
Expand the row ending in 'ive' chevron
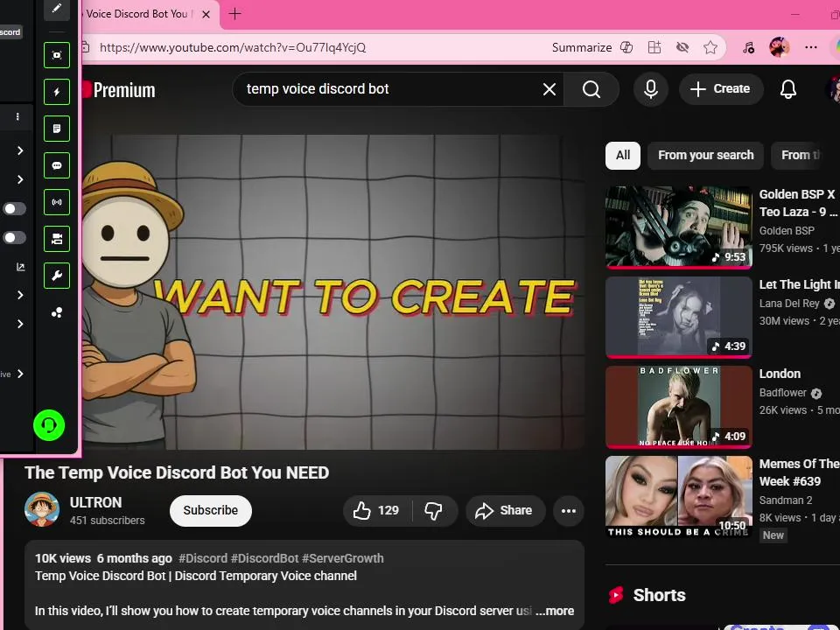[20, 374]
